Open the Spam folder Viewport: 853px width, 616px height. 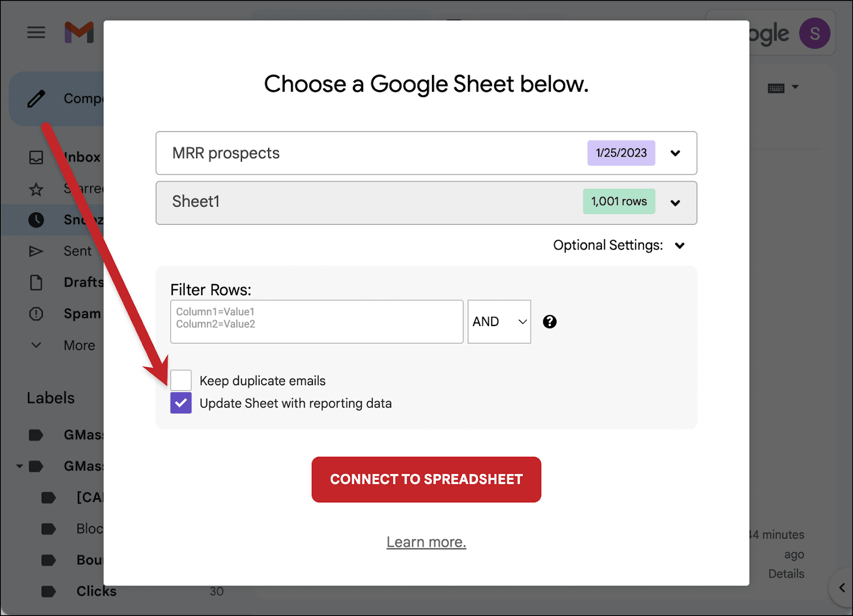pos(82,314)
